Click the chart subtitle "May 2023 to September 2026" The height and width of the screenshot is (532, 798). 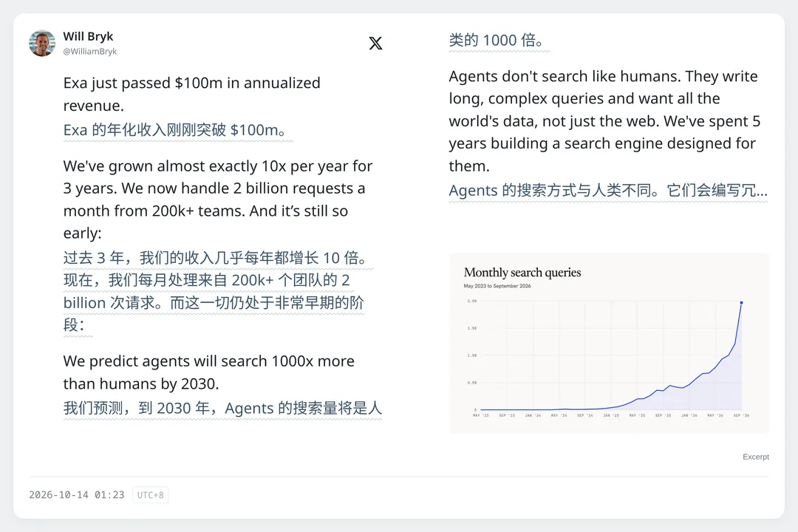(497, 286)
